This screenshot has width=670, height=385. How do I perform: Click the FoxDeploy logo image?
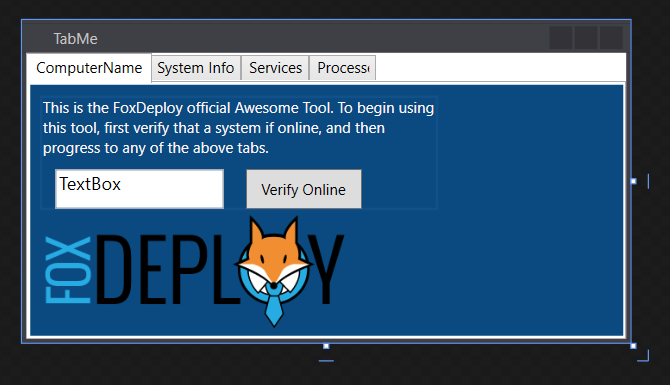194,271
